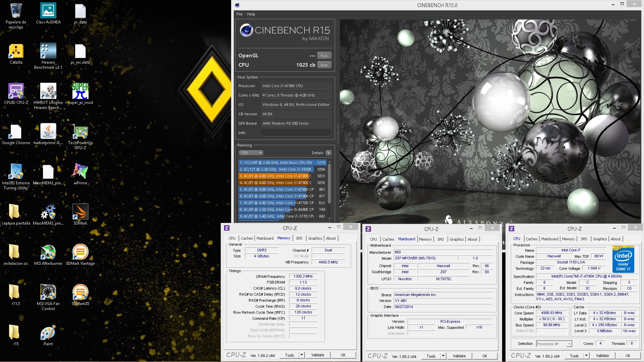Viewport: 644px width, 362px height.
Task: Open super_pi_mod desktop icon
Action: coord(80,92)
